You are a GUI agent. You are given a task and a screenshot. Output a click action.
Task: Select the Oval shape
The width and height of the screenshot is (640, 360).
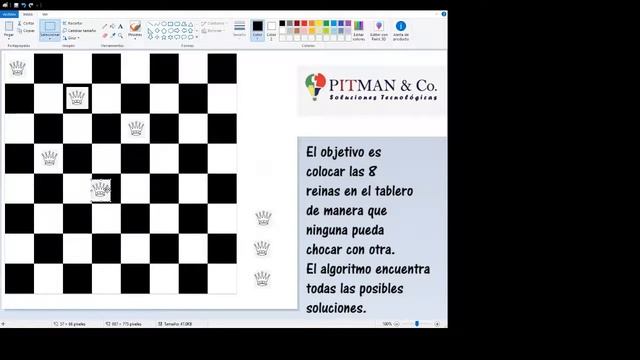coord(164,24)
